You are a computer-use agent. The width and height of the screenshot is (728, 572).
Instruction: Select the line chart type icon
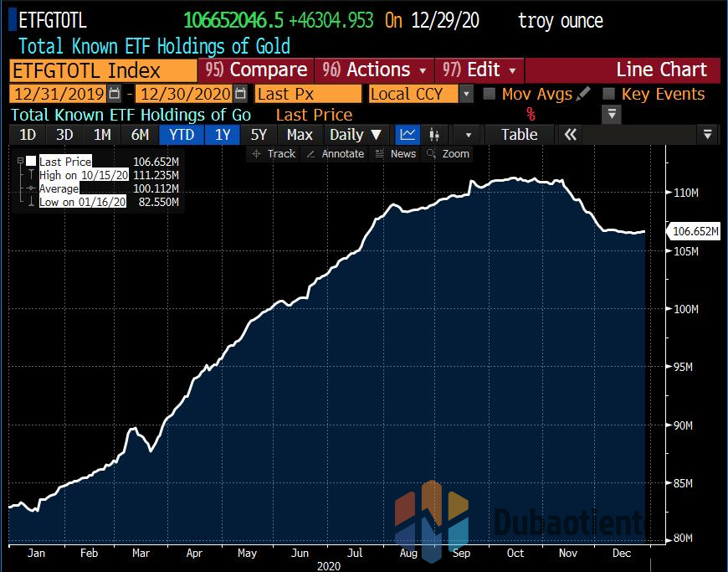coord(408,135)
